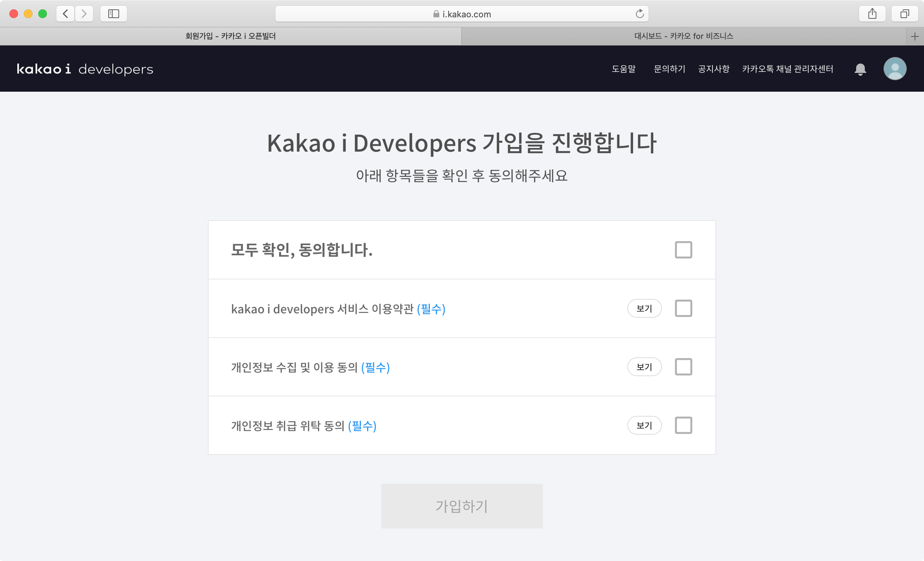Select the 회원가입 카카오 i 오픈빌더 tab
The image size is (924, 561).
230,36
